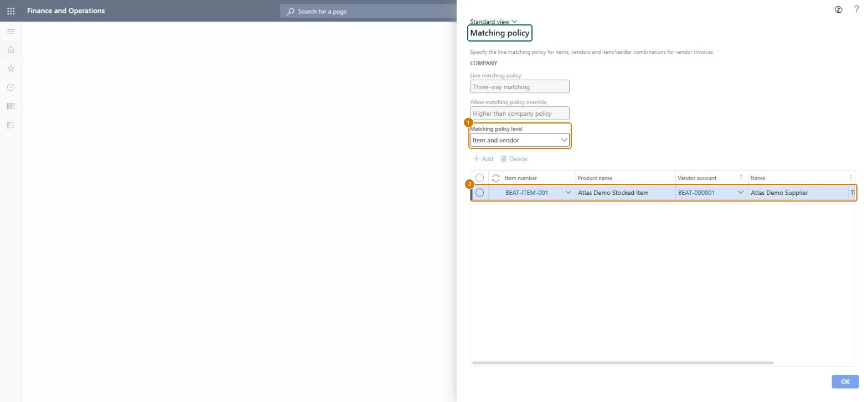Click the Delete button
The image size is (868, 402).
point(514,159)
